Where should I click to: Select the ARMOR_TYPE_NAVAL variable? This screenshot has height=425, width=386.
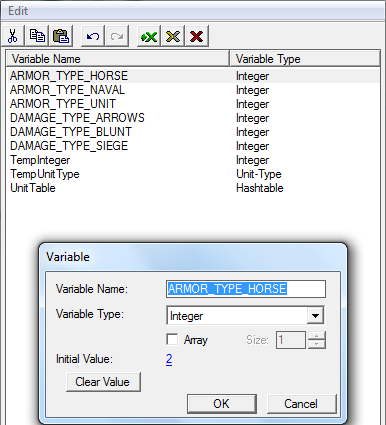point(67,90)
